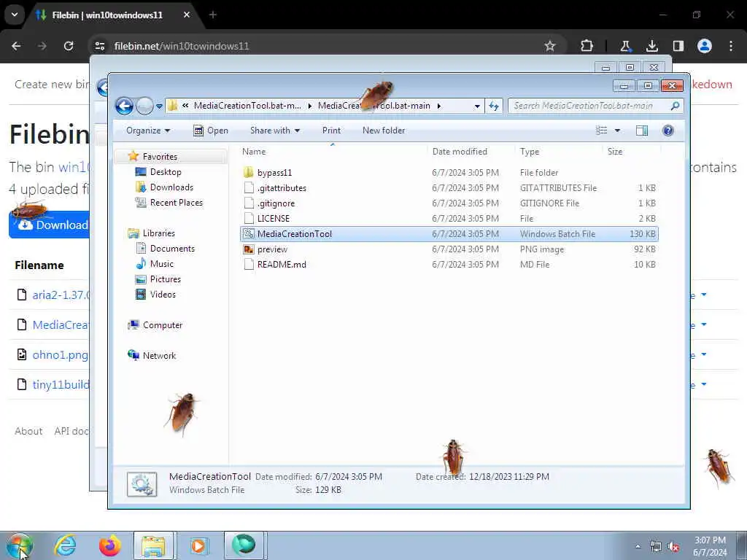Open Windows Explorer taskbar icon
This screenshot has width=747, height=560.
pyautogui.click(x=155, y=545)
